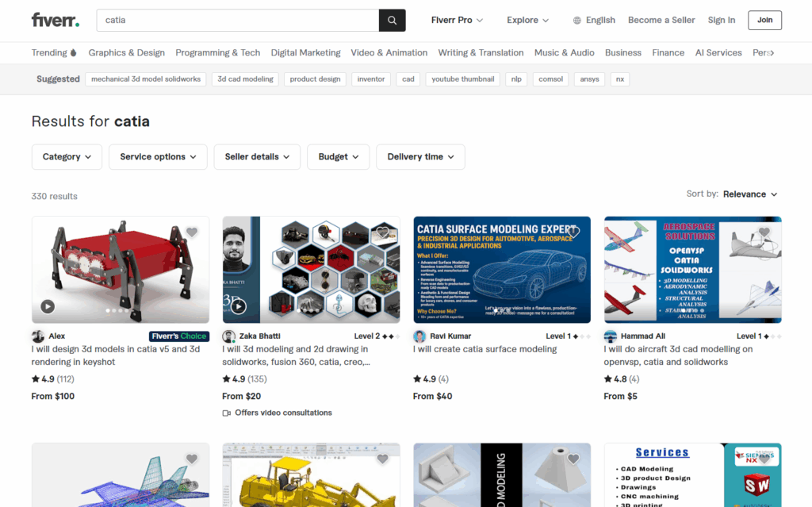Expand the Sort by Relevance dropdown
The width and height of the screenshot is (812, 507).
click(x=745, y=194)
